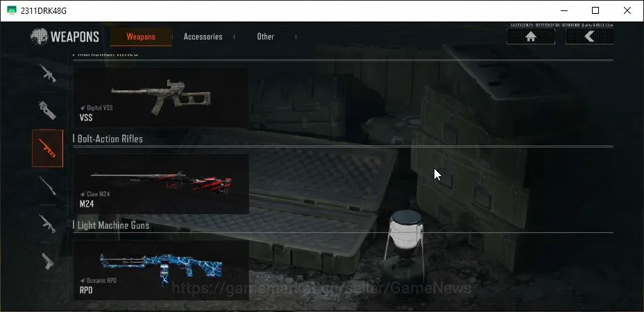Open the Weapons tab
Viewport: 644px width, 312px height.
click(x=141, y=37)
